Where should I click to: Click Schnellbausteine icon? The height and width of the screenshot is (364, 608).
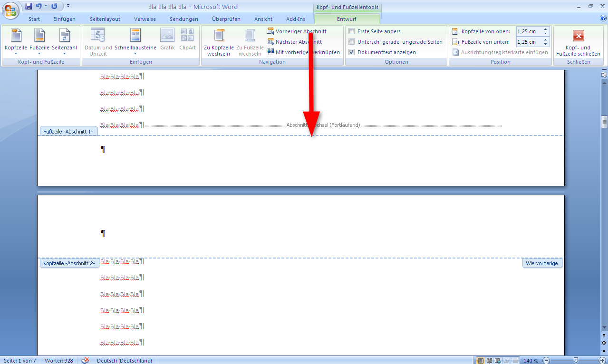(x=135, y=36)
